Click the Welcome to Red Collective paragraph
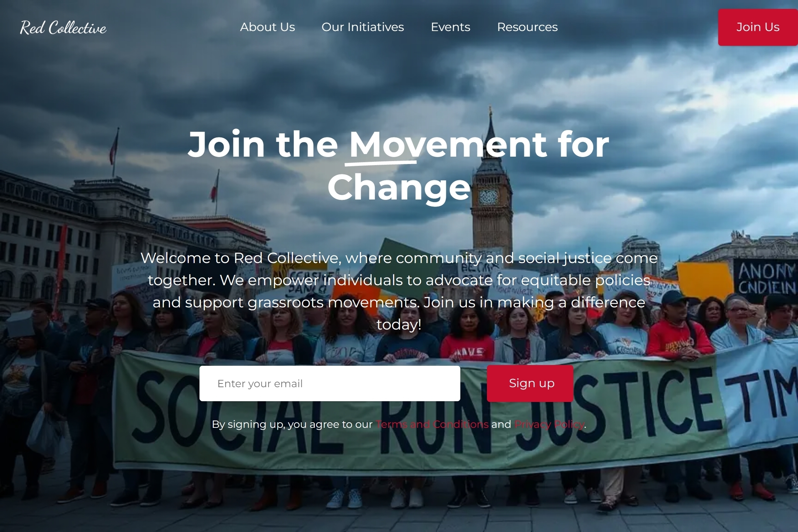 (x=399, y=291)
